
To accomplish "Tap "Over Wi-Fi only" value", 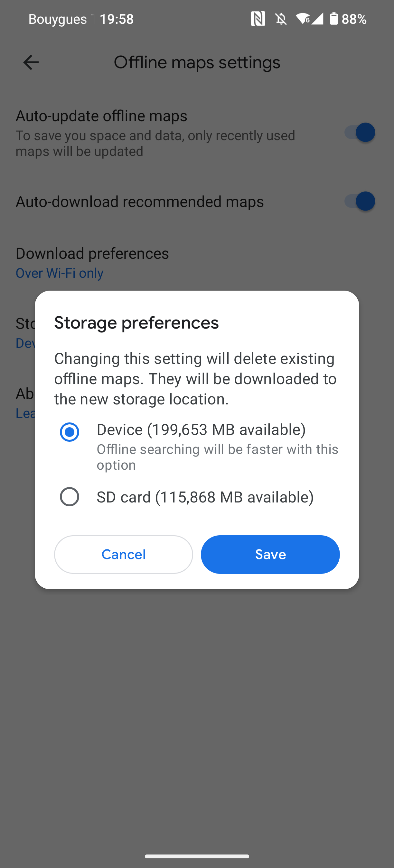I will pyautogui.click(x=59, y=273).
